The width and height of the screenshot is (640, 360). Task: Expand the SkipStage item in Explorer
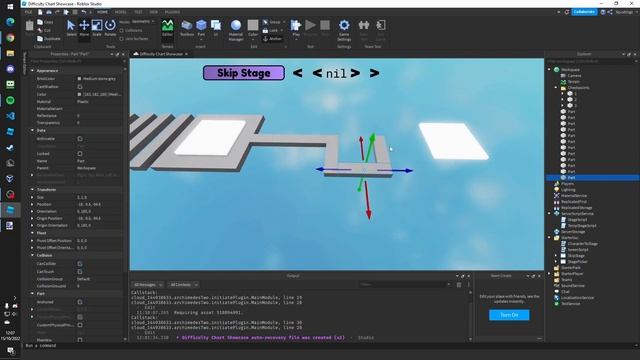tap(556, 256)
